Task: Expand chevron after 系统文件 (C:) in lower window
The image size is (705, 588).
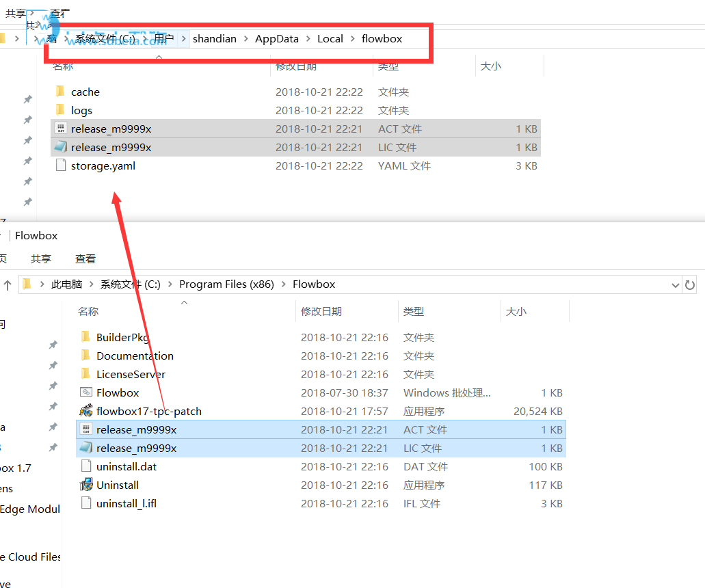Action: (x=170, y=284)
